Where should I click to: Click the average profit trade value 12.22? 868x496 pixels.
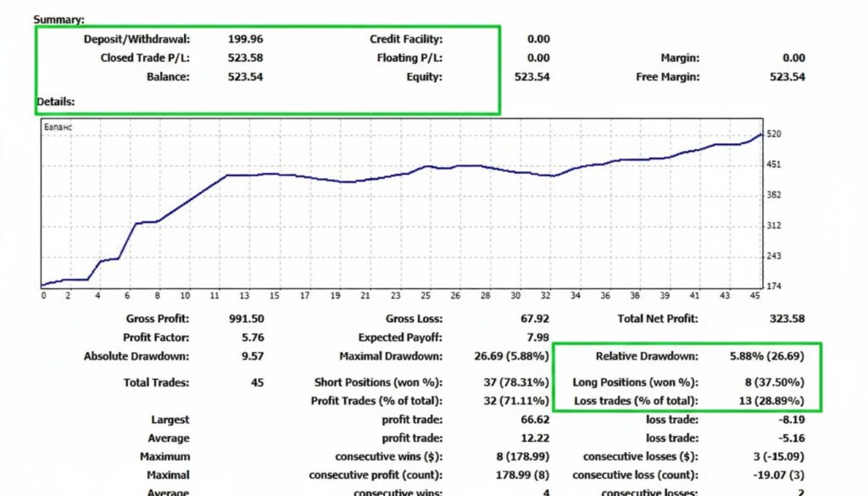(535, 438)
